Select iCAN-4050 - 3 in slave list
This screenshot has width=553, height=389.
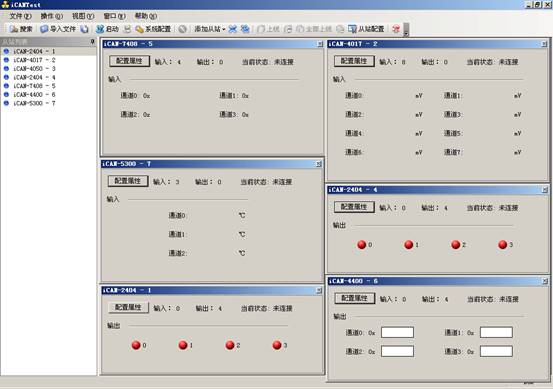click(x=34, y=68)
